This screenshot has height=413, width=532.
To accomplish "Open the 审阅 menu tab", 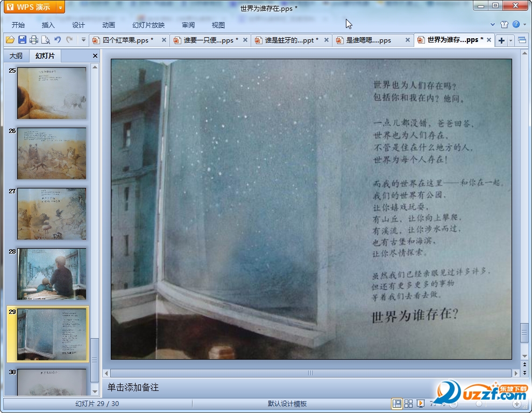I will coord(188,25).
